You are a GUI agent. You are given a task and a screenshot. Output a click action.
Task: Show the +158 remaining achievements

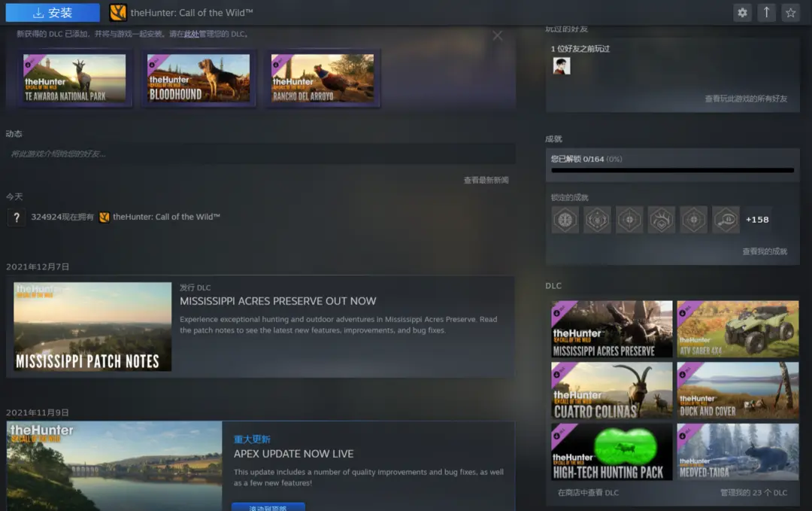757,220
